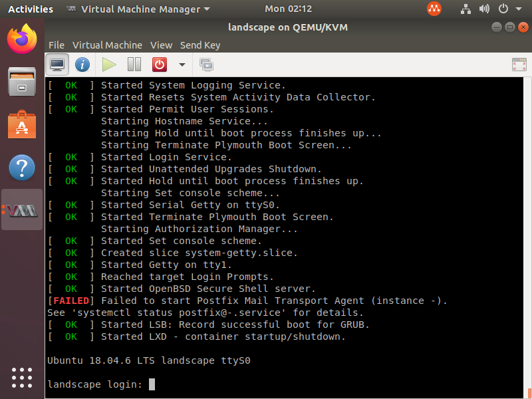The width and height of the screenshot is (532, 399).
Task: Click 'Created slice system-getty.slice.' line
Action: tap(199, 253)
